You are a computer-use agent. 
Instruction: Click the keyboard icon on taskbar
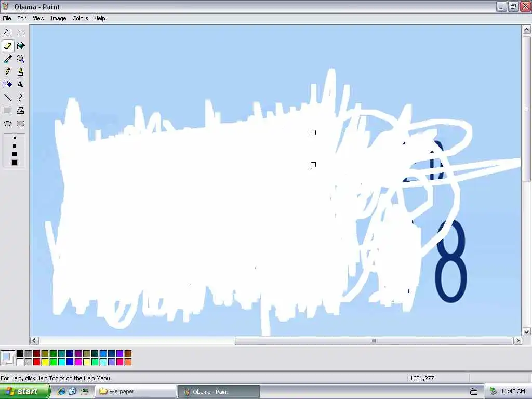tap(474, 392)
